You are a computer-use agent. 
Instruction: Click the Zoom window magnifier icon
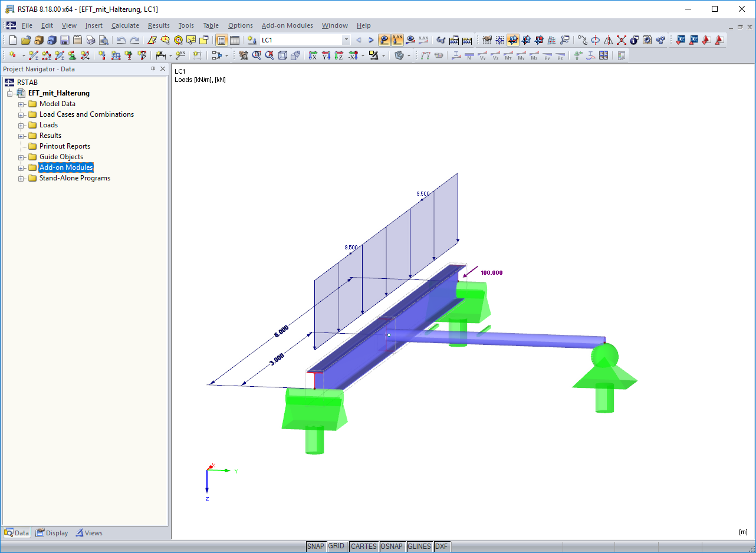click(x=257, y=55)
